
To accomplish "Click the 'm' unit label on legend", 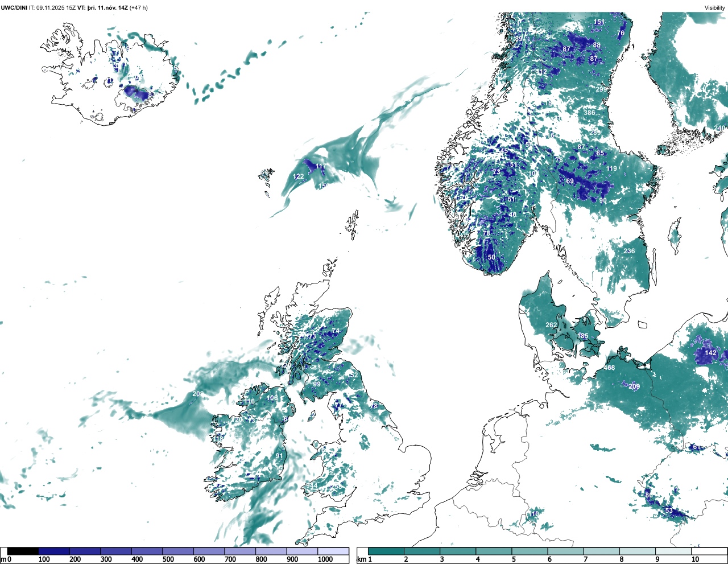I will 3,559.
